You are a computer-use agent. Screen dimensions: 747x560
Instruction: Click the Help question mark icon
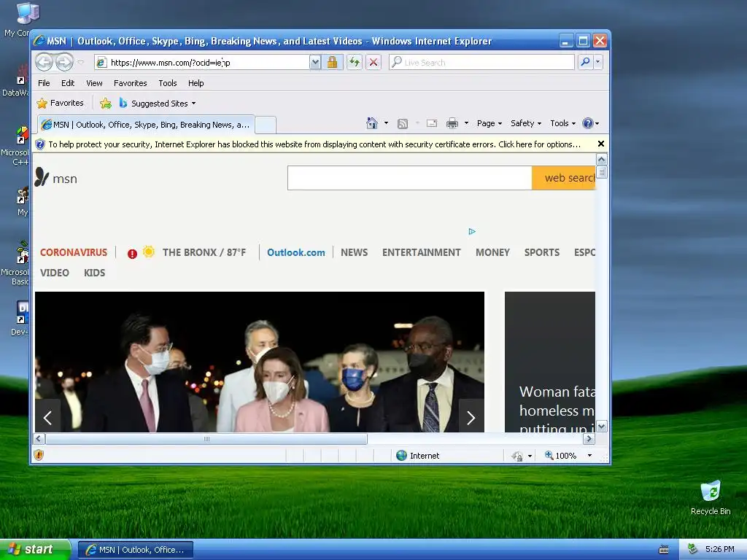tap(588, 123)
